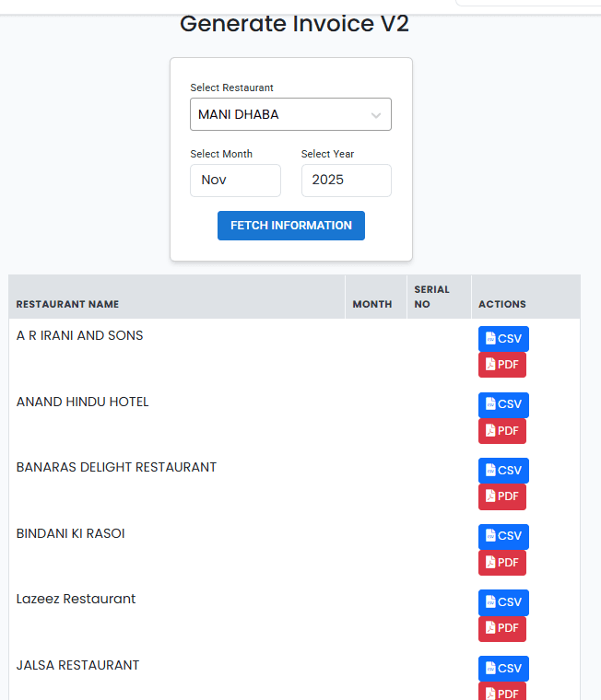
Task: Download Lazeez Restaurant CSV file
Action: click(x=503, y=602)
